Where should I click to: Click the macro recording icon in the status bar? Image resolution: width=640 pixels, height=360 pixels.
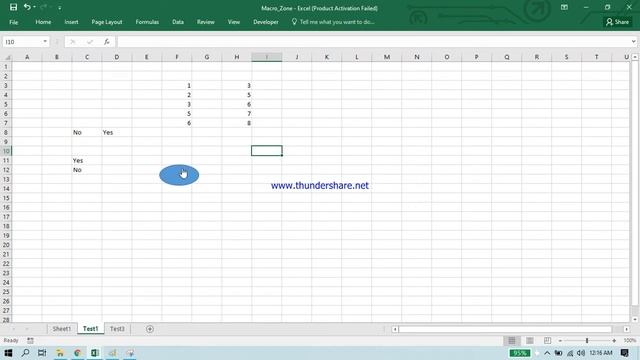pos(30,340)
